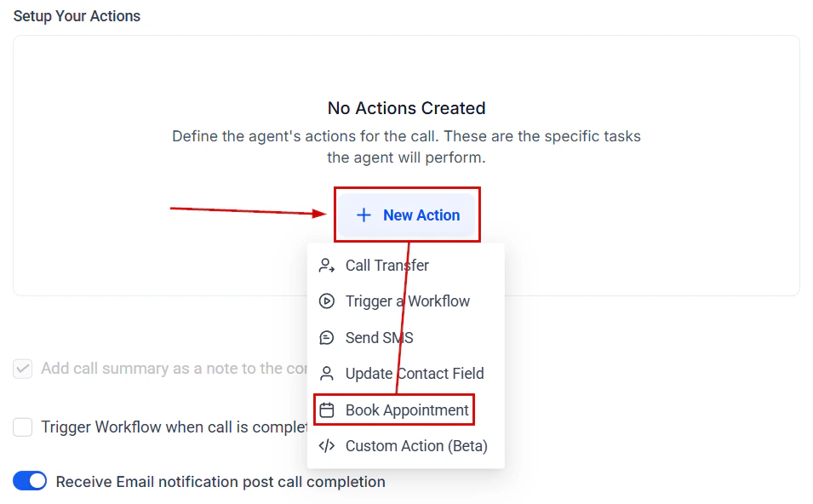Click the plus icon on New Action

click(x=366, y=215)
